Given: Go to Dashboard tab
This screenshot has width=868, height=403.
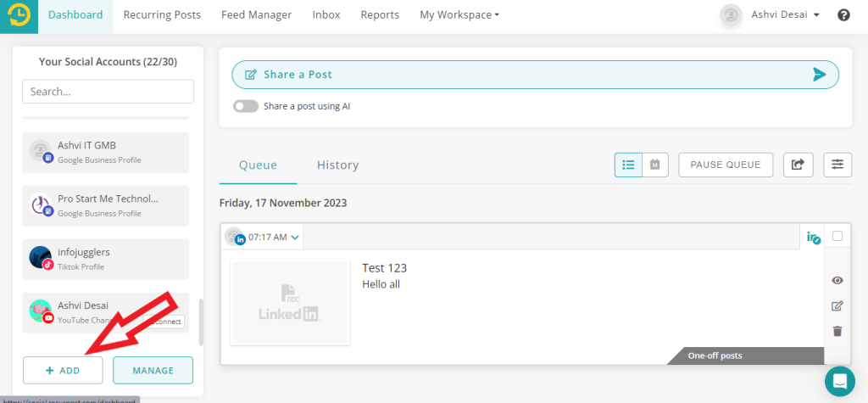Looking at the screenshot, I should click(x=75, y=15).
